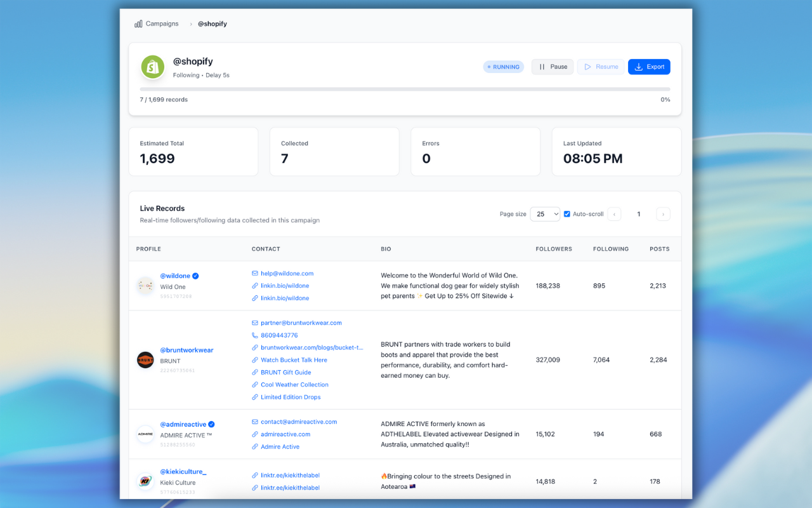Image resolution: width=812 pixels, height=508 pixels.
Task: Click the Wild One profile avatar
Action: click(145, 286)
